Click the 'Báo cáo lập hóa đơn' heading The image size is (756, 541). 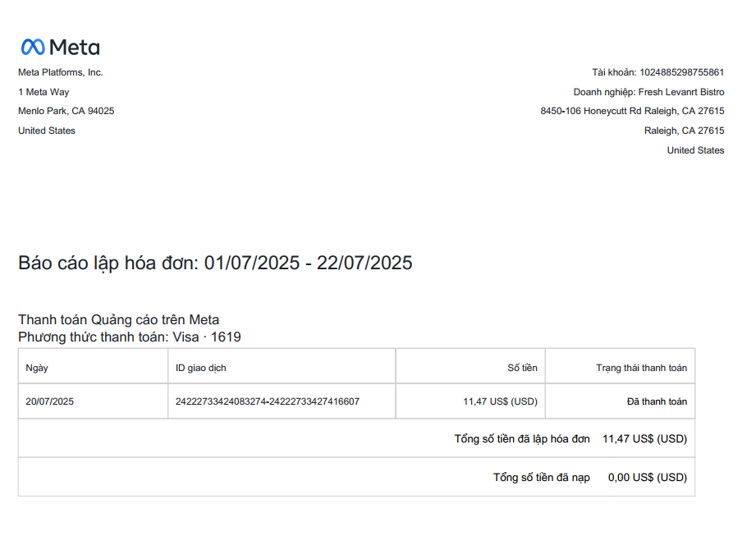coord(215,264)
